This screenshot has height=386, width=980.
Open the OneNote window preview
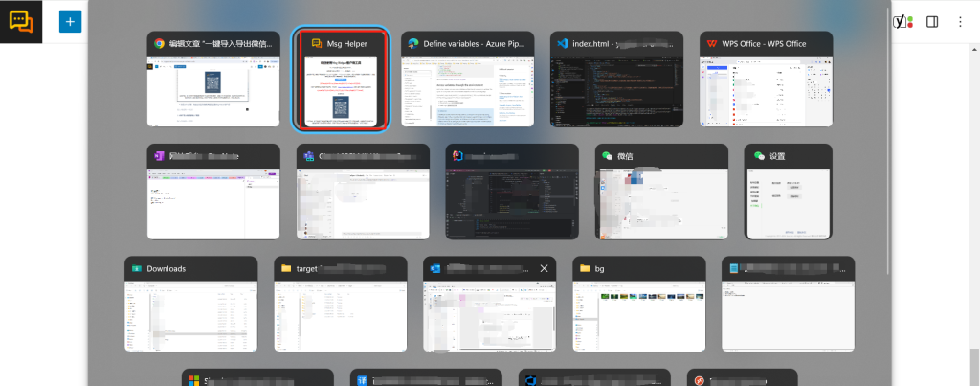tap(213, 204)
